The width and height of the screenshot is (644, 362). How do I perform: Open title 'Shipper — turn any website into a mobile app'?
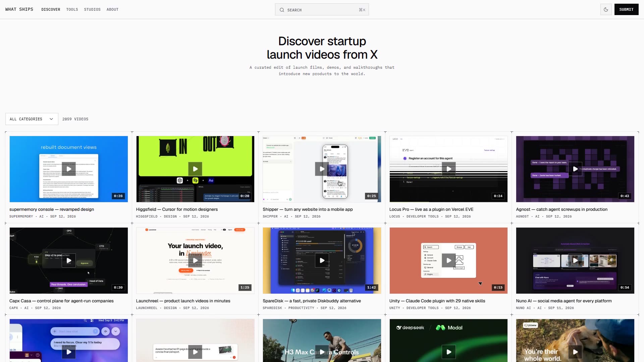click(x=308, y=209)
